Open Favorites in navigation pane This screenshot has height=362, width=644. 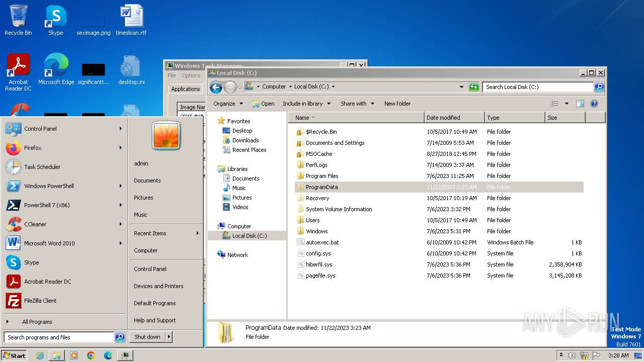pos(238,121)
